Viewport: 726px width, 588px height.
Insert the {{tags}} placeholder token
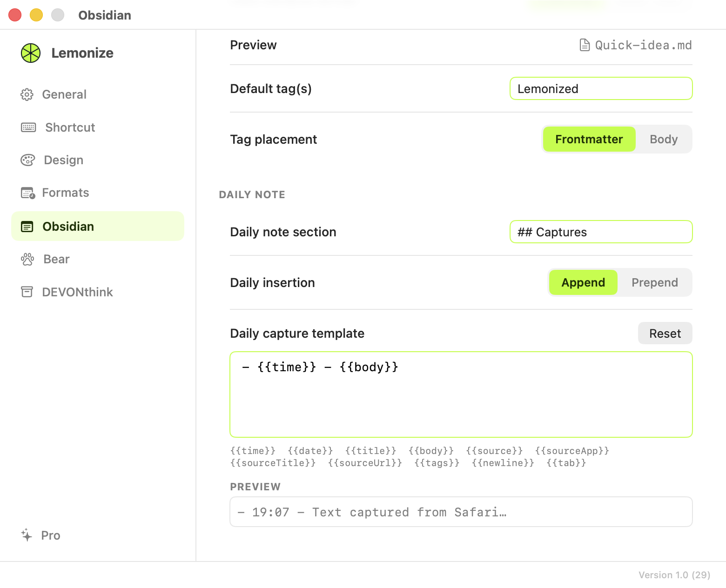pyautogui.click(x=437, y=463)
